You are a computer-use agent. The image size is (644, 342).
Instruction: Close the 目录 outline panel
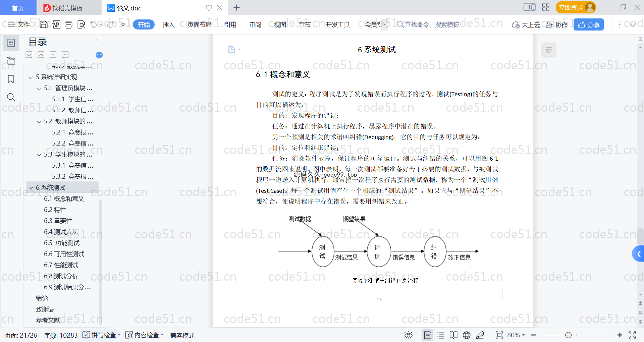coord(98,42)
